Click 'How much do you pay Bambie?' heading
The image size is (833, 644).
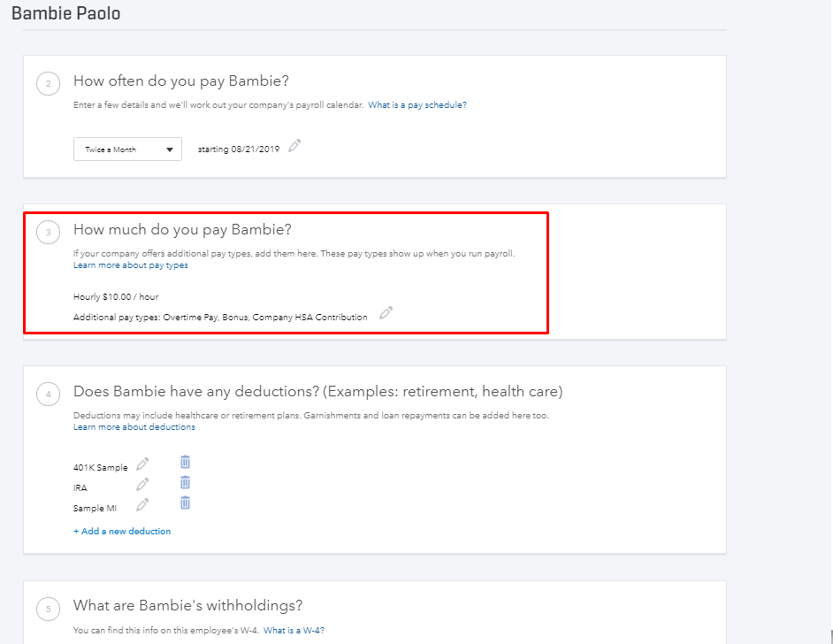[182, 230]
